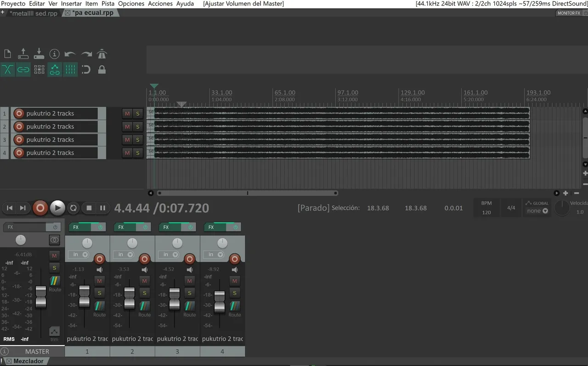588x366 pixels.
Task: Pause playback in the transport bar
Action: [x=102, y=208]
